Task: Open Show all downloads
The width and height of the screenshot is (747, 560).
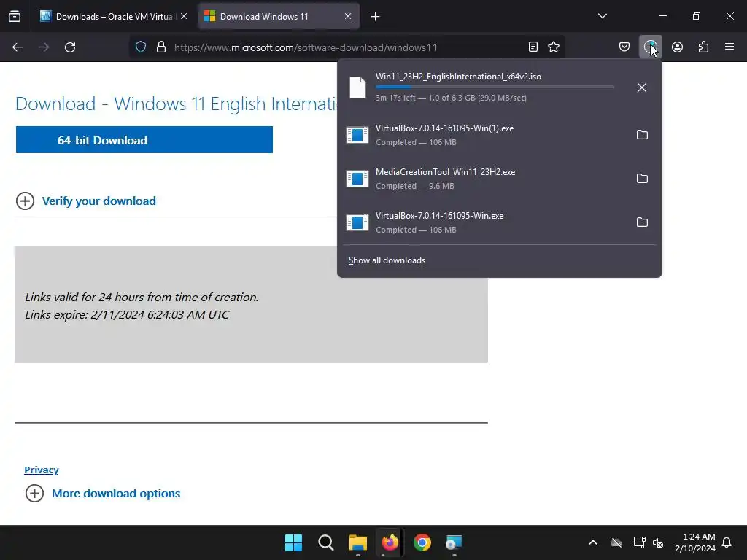Action: [x=387, y=260]
